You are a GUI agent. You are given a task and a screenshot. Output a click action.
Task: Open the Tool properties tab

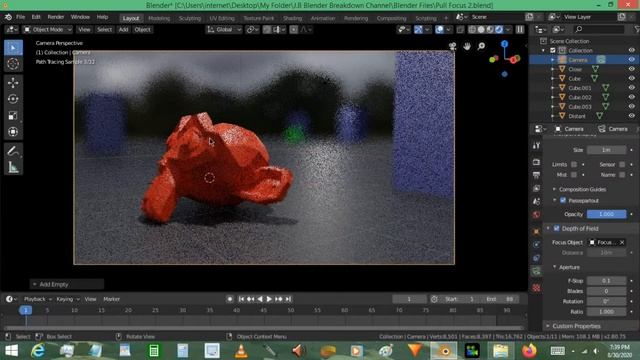536,145
